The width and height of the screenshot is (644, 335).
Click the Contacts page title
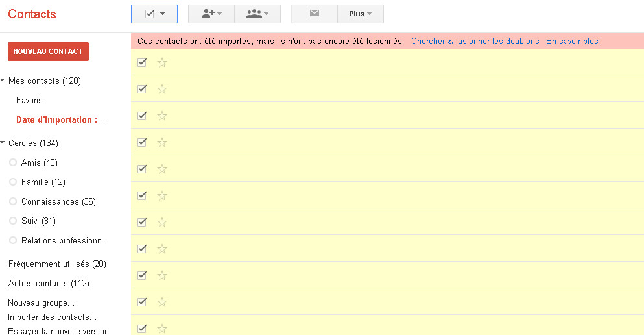tap(32, 14)
